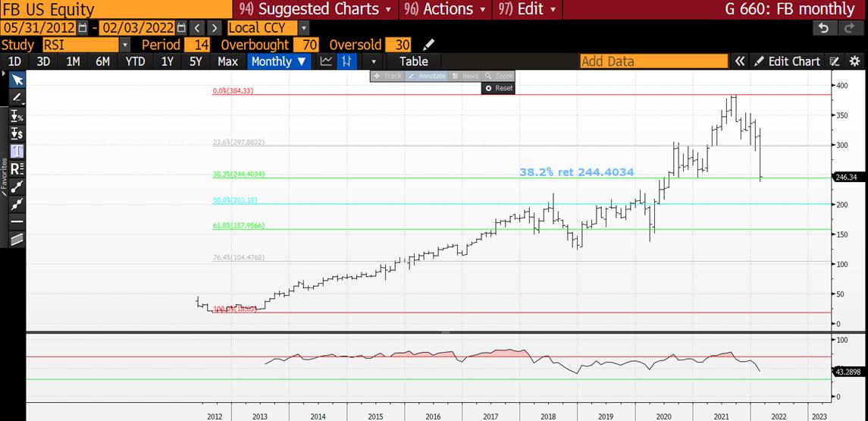The width and height of the screenshot is (868, 421).
Task: Select 1D time range
Action: tap(14, 61)
